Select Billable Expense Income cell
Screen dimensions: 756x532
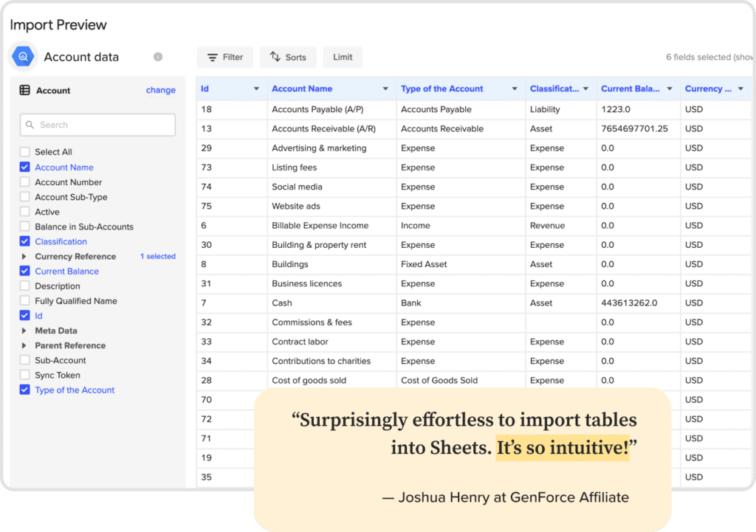pyautogui.click(x=331, y=226)
